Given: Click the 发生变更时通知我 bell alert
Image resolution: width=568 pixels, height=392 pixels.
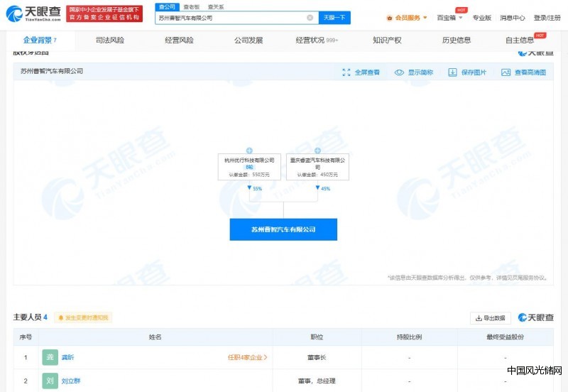Looking at the screenshot, I should 83,317.
